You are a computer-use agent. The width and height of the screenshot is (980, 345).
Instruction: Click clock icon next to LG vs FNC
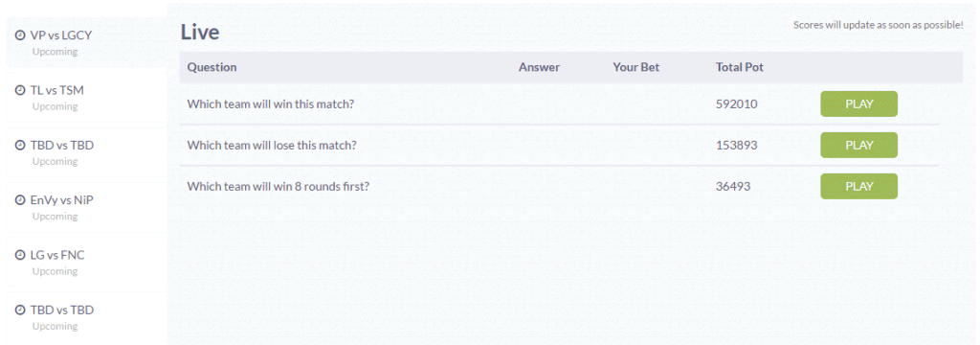[20, 256]
